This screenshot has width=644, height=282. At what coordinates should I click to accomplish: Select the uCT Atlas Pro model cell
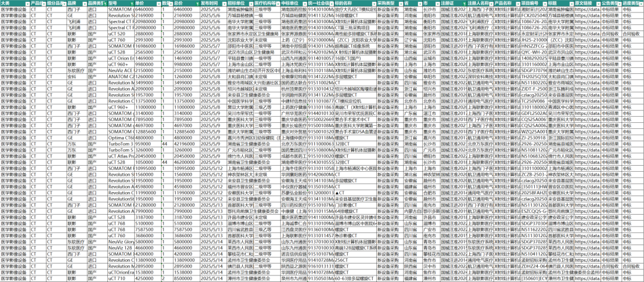point(121,156)
